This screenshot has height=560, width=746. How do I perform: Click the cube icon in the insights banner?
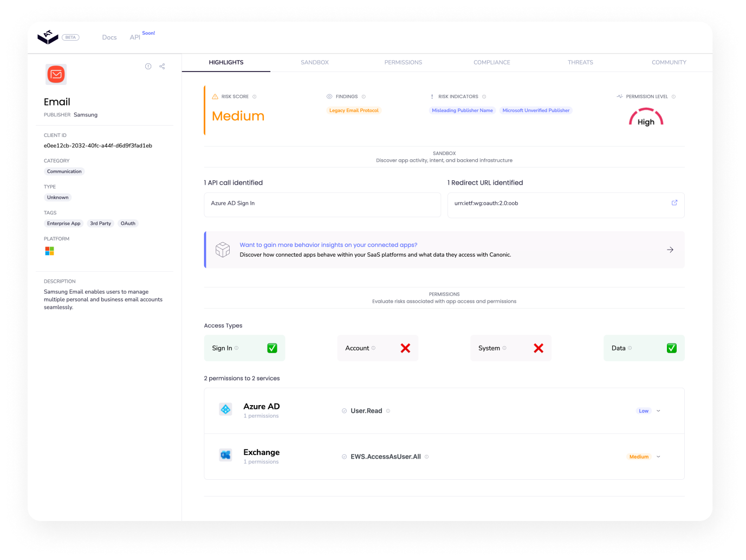pyautogui.click(x=223, y=249)
